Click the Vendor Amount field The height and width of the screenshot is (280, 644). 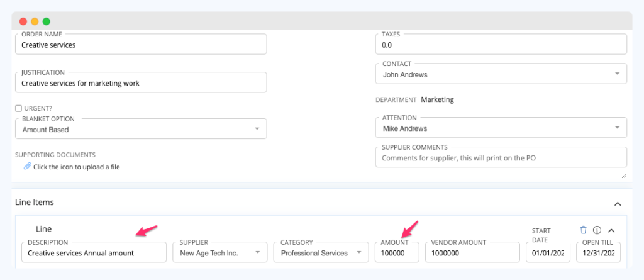click(x=472, y=252)
